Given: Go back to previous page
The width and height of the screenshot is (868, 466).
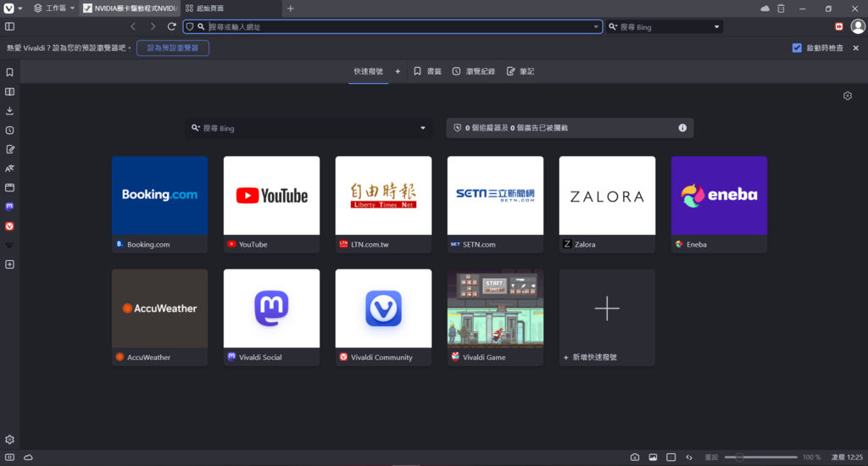Looking at the screenshot, I should click(133, 26).
